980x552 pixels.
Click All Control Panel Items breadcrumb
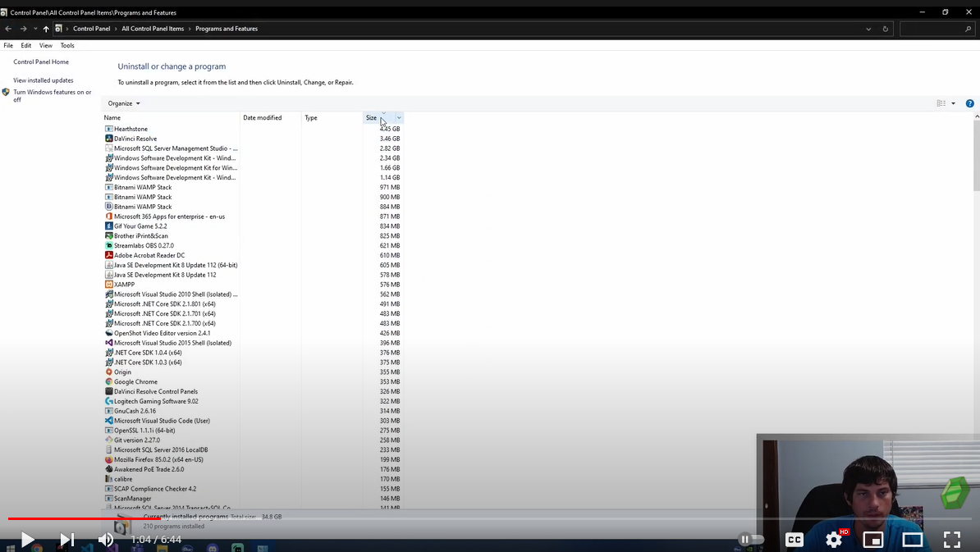point(153,29)
